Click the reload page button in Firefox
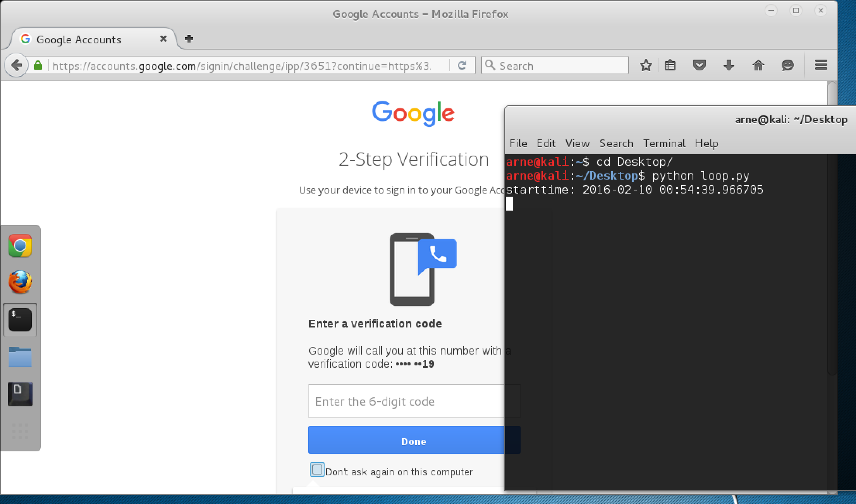Screen dimensions: 856x504 (x=462, y=65)
